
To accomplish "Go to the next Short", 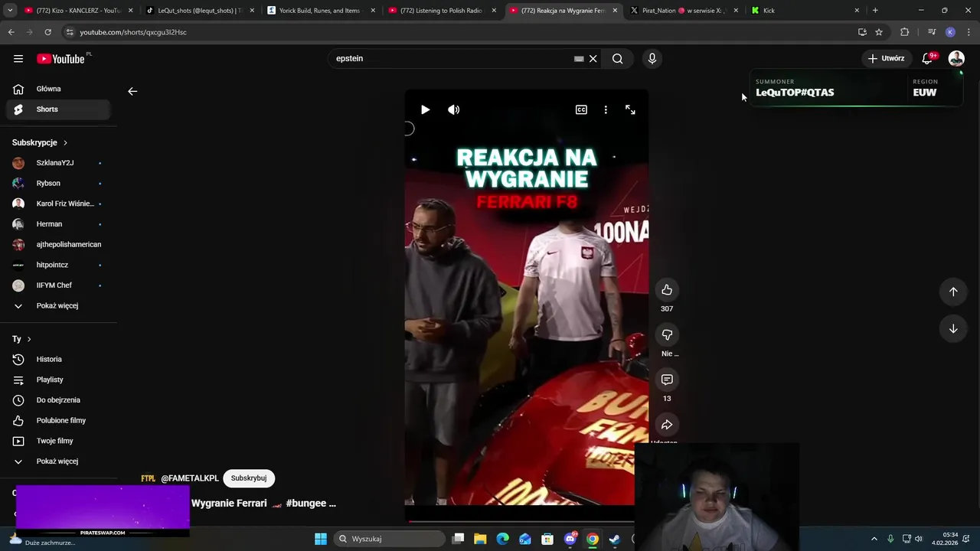I will (x=953, y=329).
